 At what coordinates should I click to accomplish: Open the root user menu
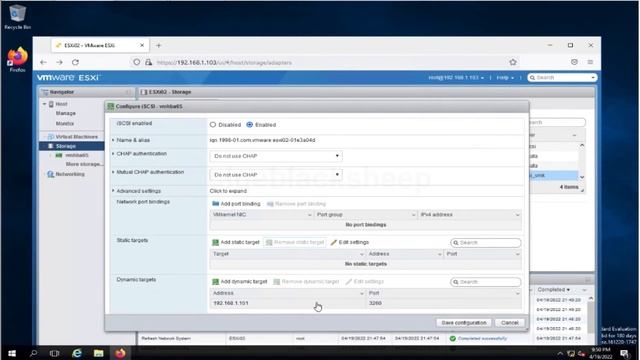(x=456, y=78)
